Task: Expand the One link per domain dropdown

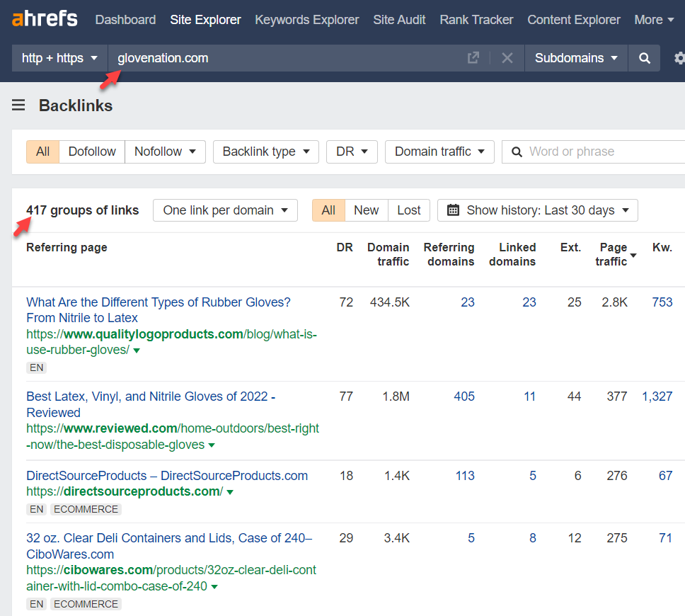Action: pos(225,210)
